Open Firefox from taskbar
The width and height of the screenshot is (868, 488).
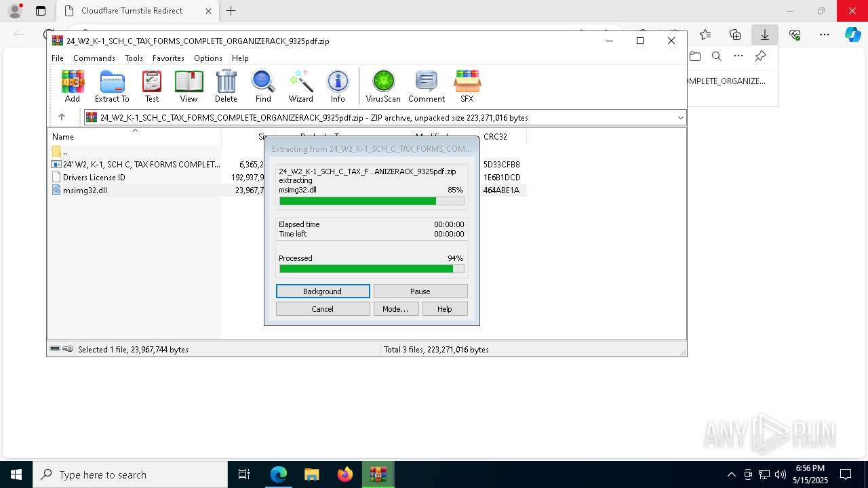[x=345, y=474]
